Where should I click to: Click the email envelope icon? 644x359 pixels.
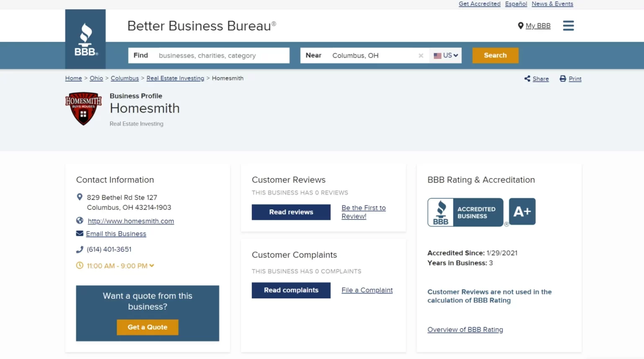point(80,233)
